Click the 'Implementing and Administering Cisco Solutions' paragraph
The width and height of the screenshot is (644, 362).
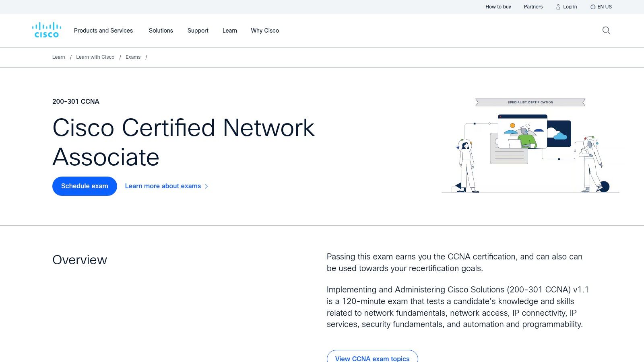point(458,307)
